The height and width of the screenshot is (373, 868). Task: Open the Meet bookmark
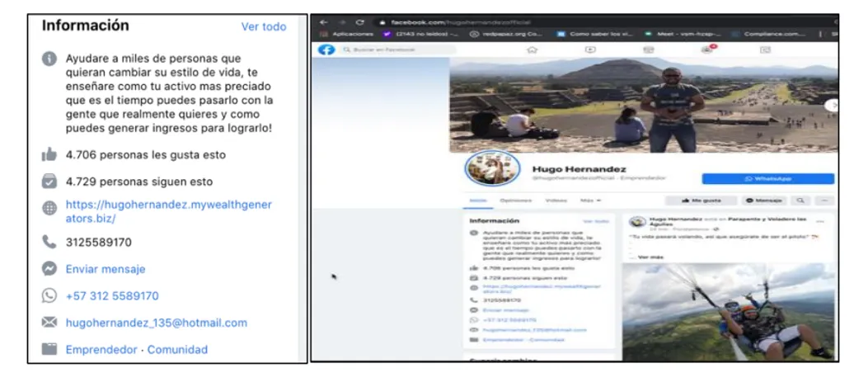[x=682, y=34]
